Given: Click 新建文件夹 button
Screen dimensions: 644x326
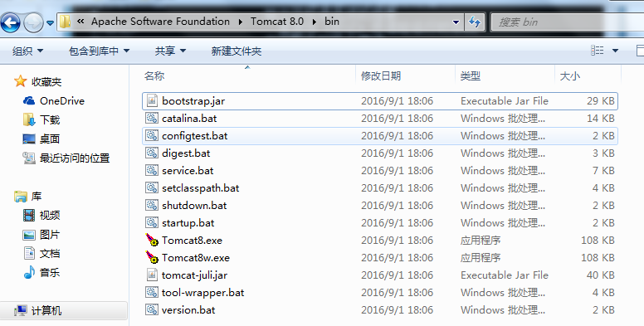Looking at the screenshot, I should (237, 51).
